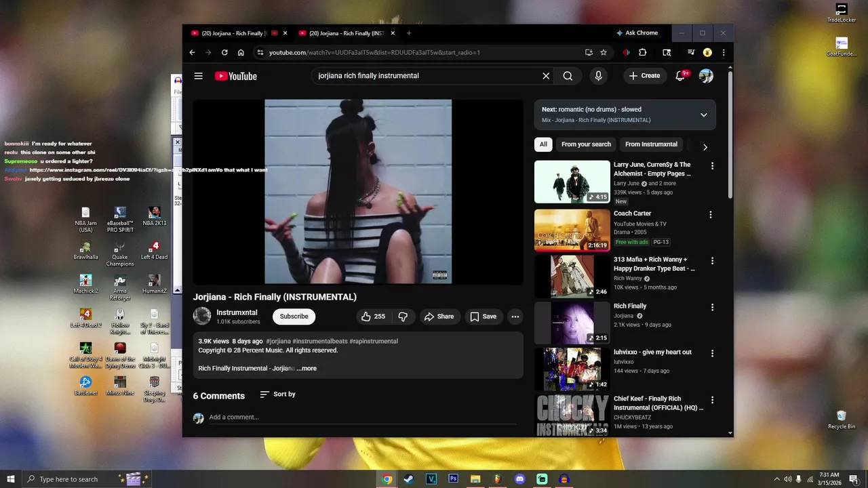Open the media controls icon in Chrome toolbar
The width and height of the screenshot is (868, 488).
point(691,52)
